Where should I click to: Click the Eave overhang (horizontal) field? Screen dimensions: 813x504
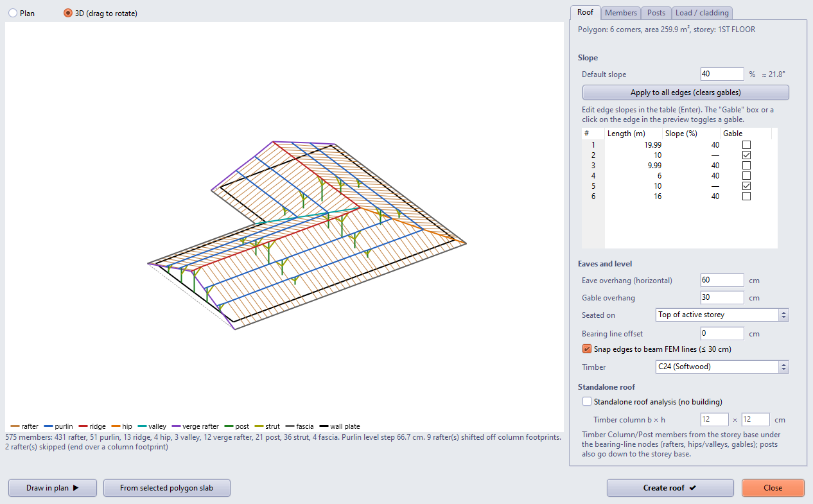pos(722,280)
